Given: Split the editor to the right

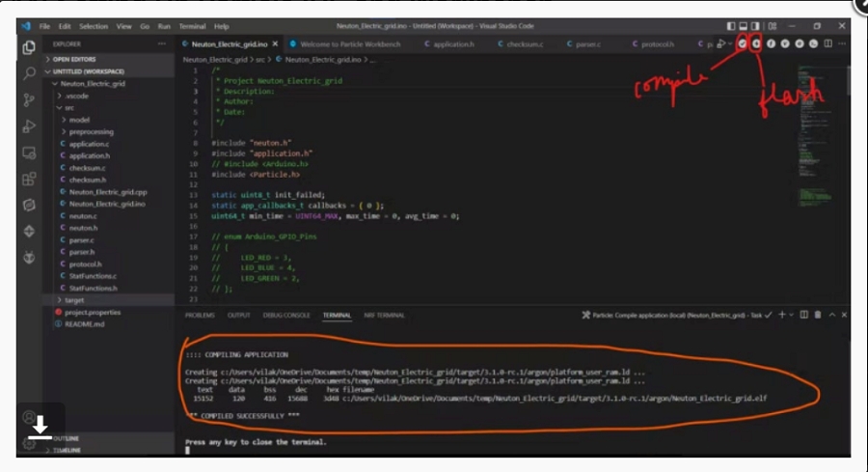Looking at the screenshot, I should (829, 43).
